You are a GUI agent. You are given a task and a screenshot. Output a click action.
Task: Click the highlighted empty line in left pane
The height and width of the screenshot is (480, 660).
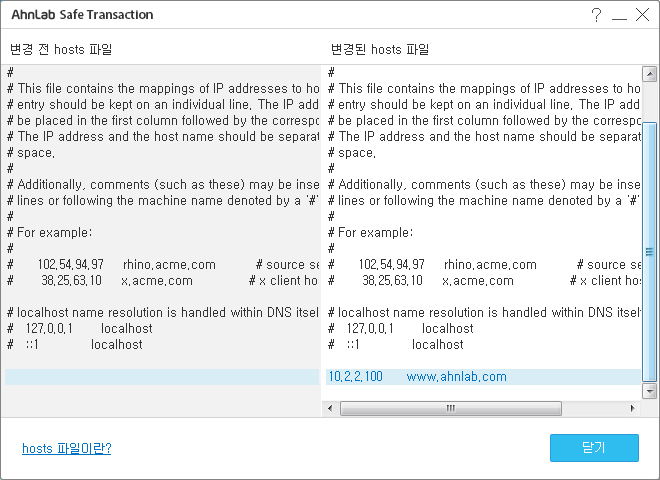pos(162,376)
